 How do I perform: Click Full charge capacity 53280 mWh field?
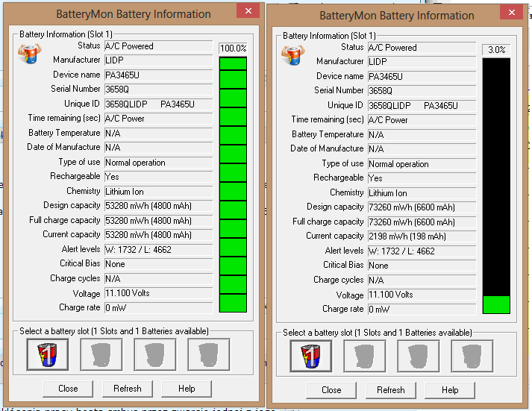click(x=158, y=221)
